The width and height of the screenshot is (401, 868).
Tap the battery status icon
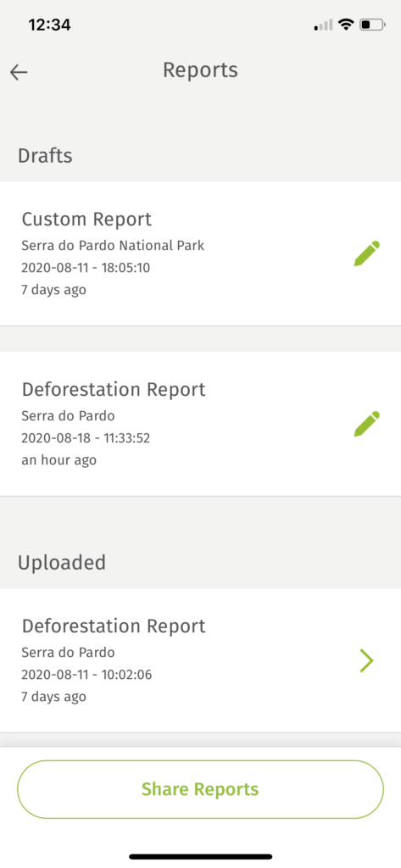pos(372,25)
